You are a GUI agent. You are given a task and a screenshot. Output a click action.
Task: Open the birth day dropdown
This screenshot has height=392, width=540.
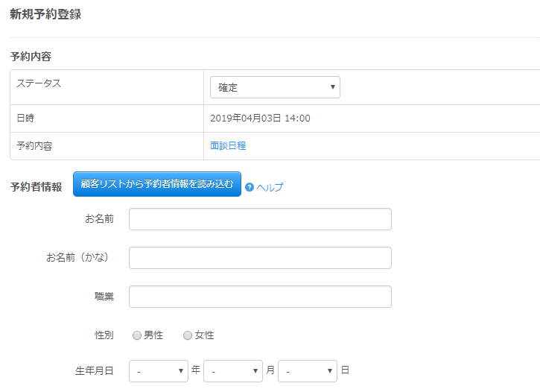tap(308, 370)
